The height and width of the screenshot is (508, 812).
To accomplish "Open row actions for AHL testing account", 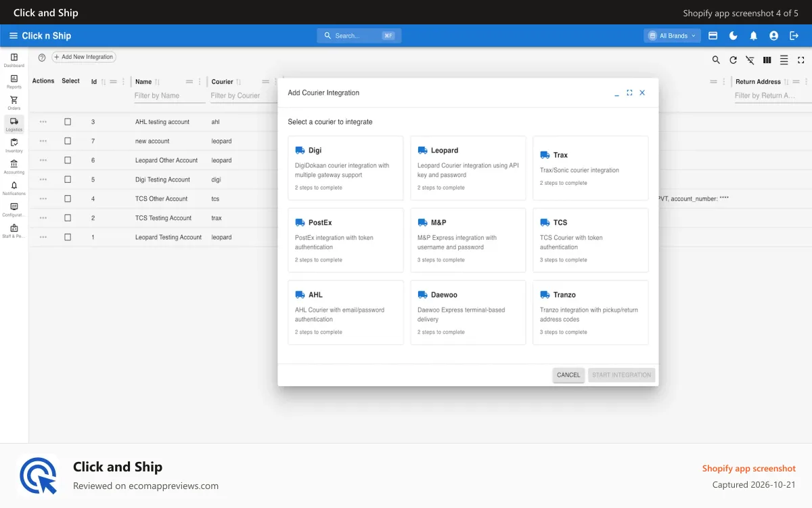I will pyautogui.click(x=43, y=122).
